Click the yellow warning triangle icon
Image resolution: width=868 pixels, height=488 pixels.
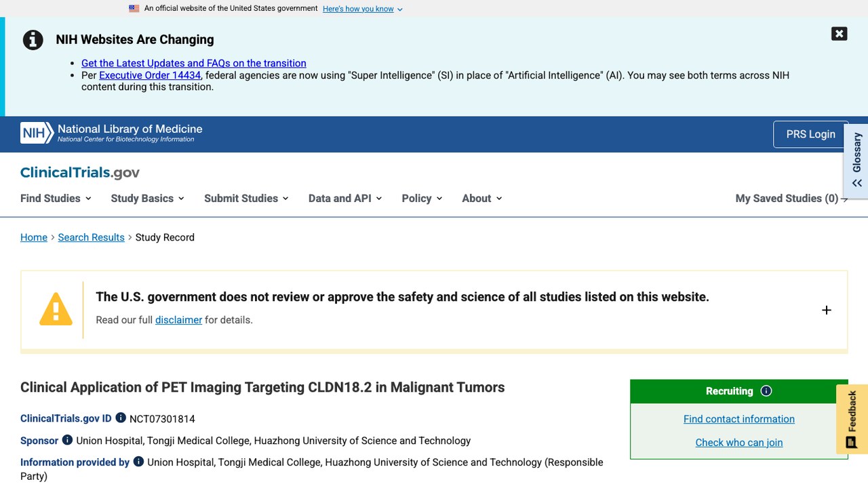click(56, 309)
